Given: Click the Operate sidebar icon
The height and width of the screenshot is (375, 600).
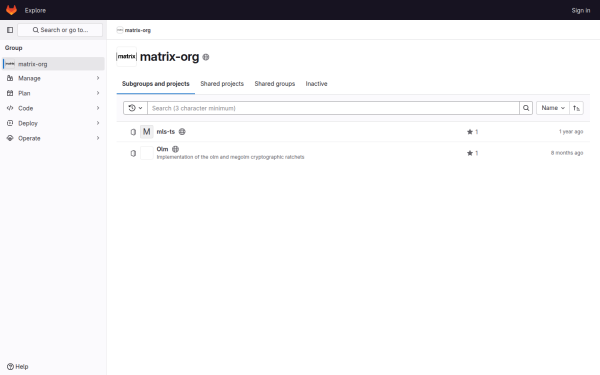Looking at the screenshot, I should click(10, 138).
